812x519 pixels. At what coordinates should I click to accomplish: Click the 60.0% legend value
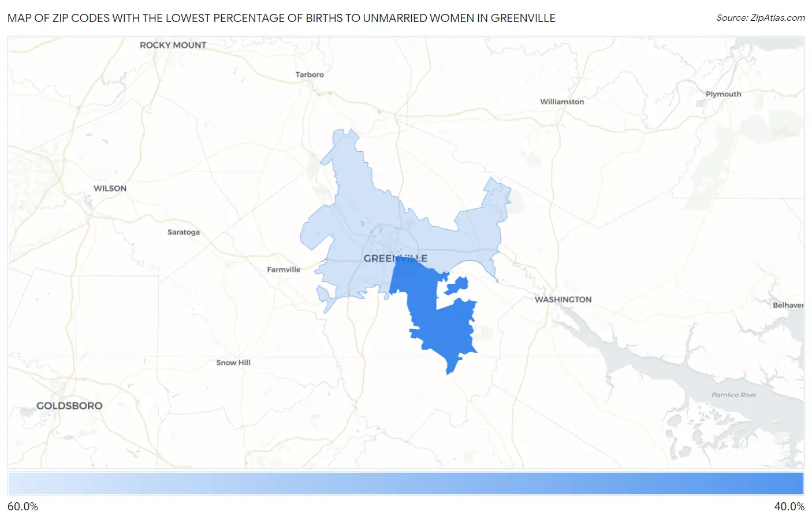click(23, 506)
